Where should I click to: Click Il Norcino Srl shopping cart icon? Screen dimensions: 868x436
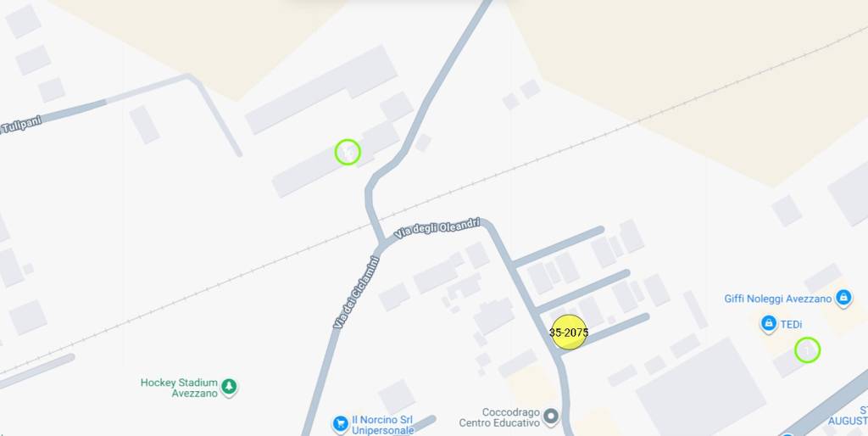(340, 424)
